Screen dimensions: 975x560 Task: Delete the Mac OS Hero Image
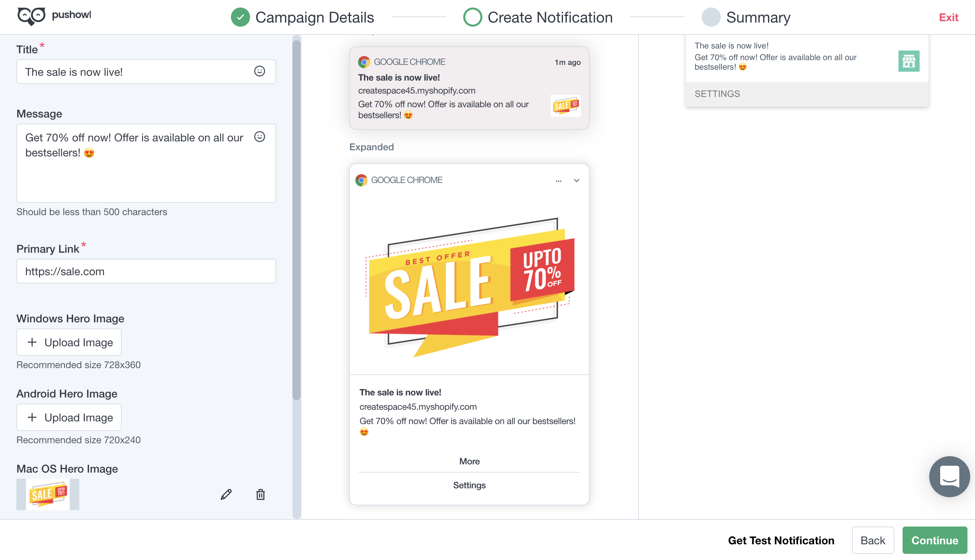click(x=260, y=495)
